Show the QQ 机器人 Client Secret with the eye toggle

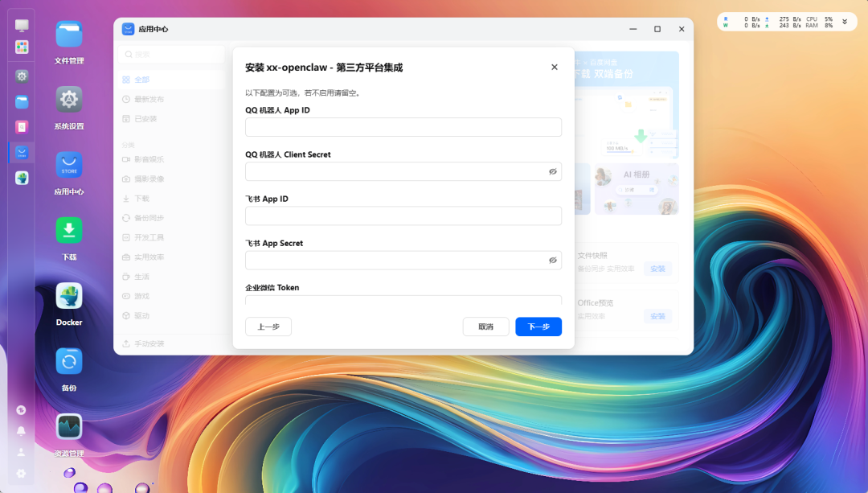(553, 171)
